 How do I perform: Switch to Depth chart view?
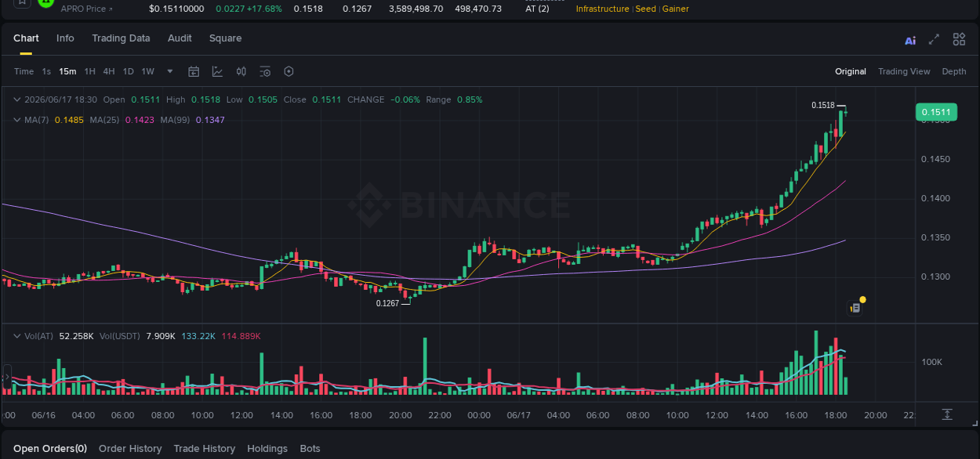click(954, 71)
